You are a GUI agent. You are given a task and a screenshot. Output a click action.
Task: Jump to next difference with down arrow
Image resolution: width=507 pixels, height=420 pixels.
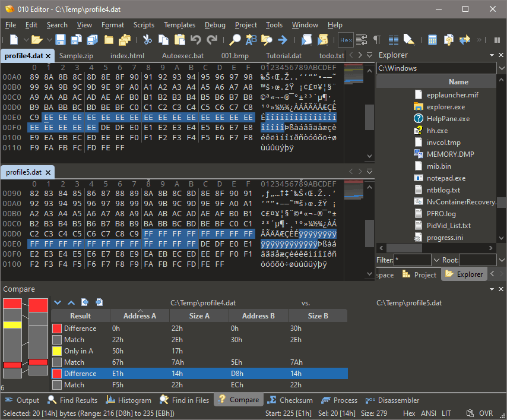(58, 303)
